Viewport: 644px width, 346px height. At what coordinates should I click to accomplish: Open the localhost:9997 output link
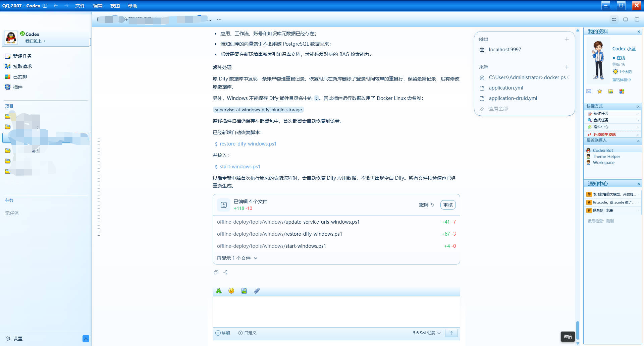tap(505, 50)
